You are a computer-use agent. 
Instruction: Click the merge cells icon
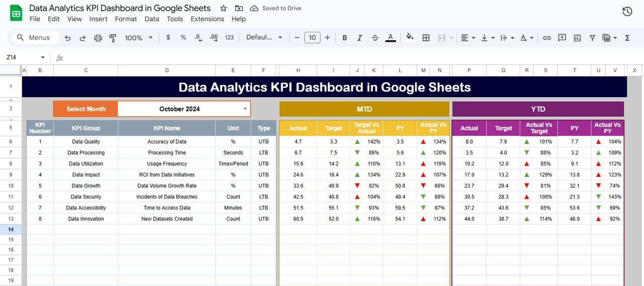point(442,38)
